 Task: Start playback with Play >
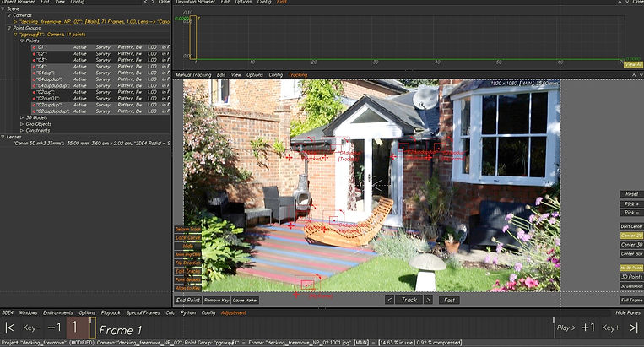point(566,328)
